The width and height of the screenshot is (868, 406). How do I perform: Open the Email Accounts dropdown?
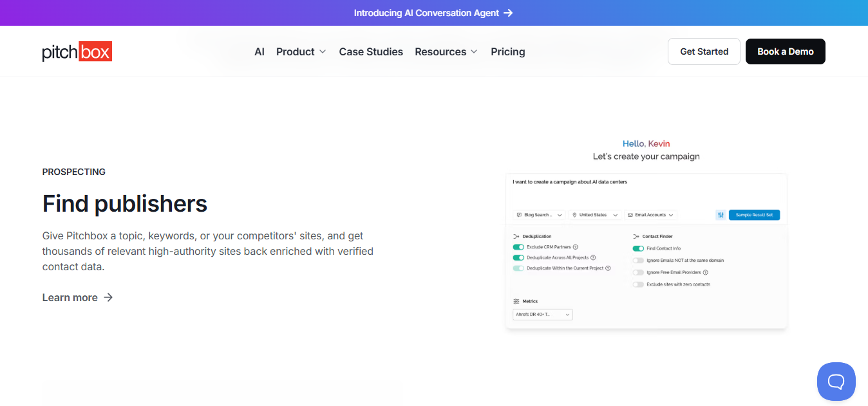point(650,215)
